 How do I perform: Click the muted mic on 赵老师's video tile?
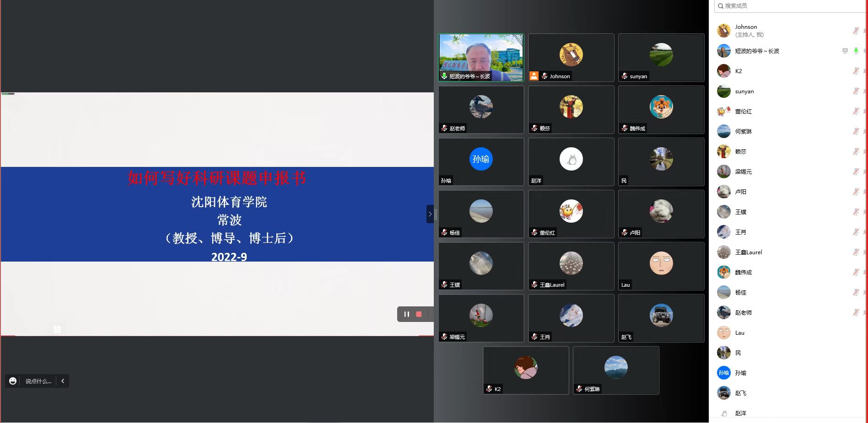coord(444,129)
